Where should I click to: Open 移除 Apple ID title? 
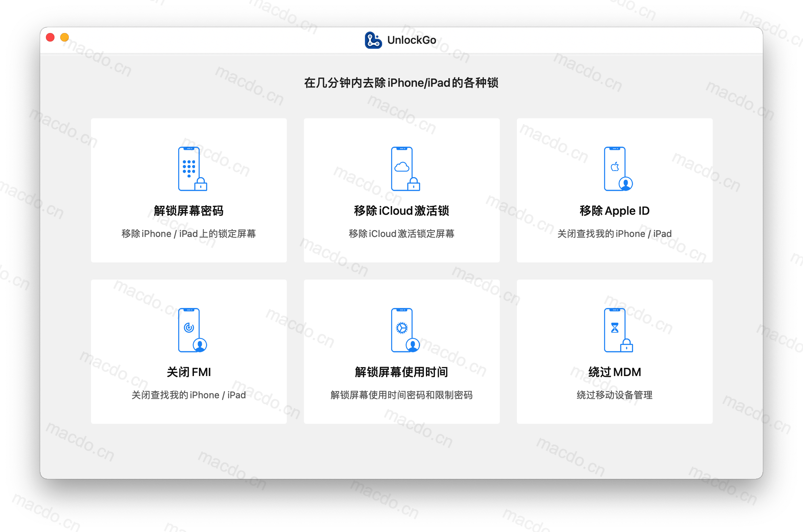tap(614, 211)
